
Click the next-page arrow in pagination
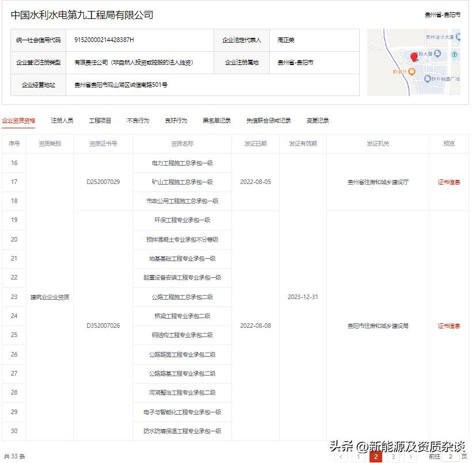tap(410, 457)
